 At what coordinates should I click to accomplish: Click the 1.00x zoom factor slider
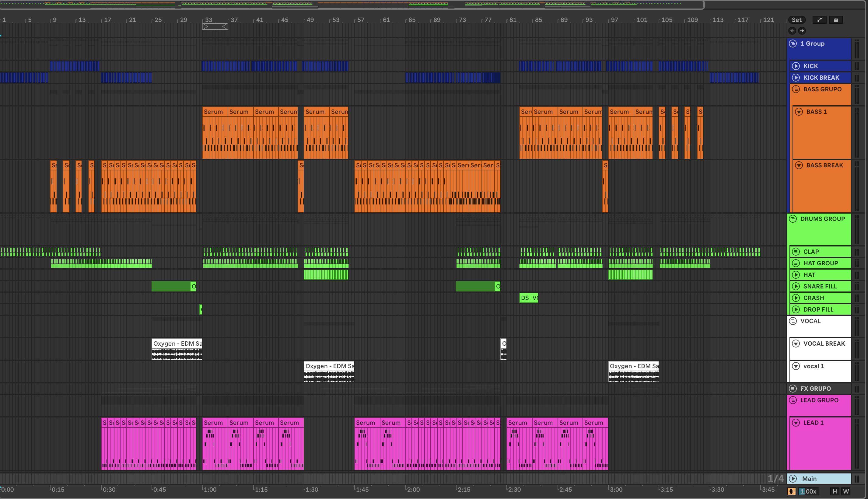[x=808, y=491]
